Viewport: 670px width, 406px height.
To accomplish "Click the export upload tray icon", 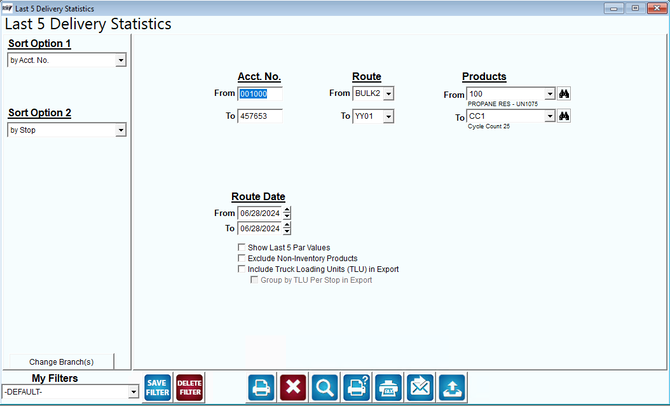I will click(x=452, y=388).
